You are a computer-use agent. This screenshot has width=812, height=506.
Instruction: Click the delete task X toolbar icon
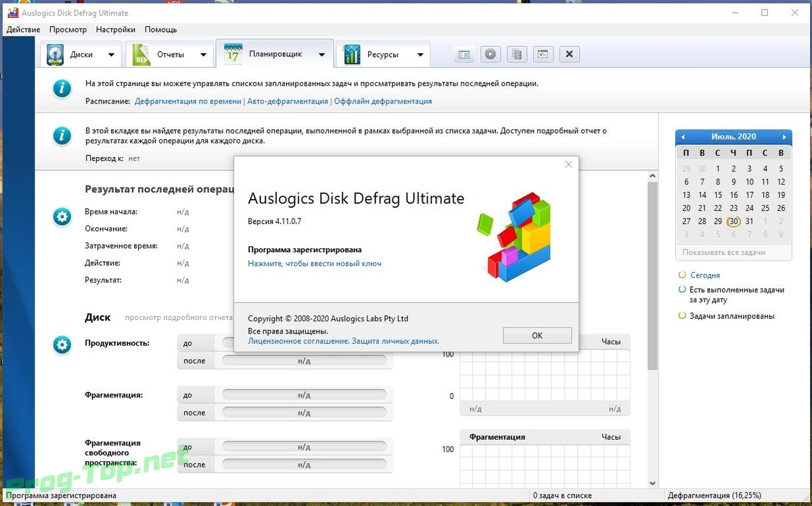tap(570, 55)
